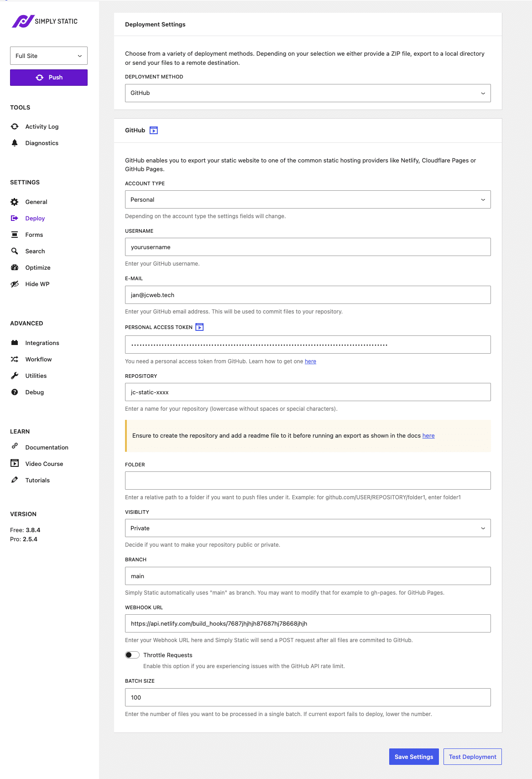Click the Forms icon in sidebar
This screenshot has height=779, width=532.
[15, 235]
